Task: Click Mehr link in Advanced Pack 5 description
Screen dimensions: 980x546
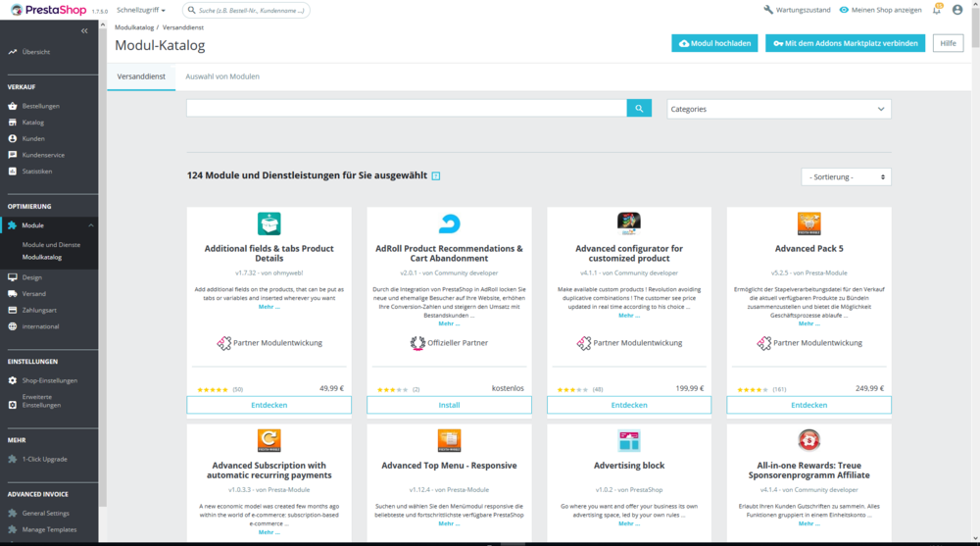Action: coord(808,323)
